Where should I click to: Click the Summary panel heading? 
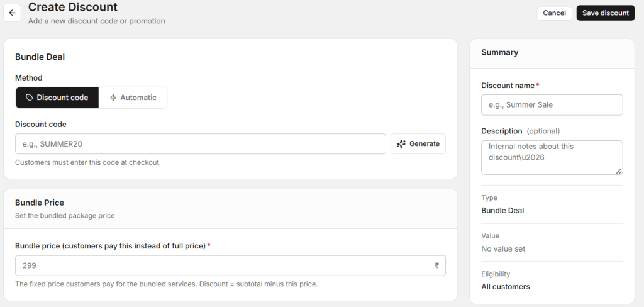pyautogui.click(x=499, y=52)
